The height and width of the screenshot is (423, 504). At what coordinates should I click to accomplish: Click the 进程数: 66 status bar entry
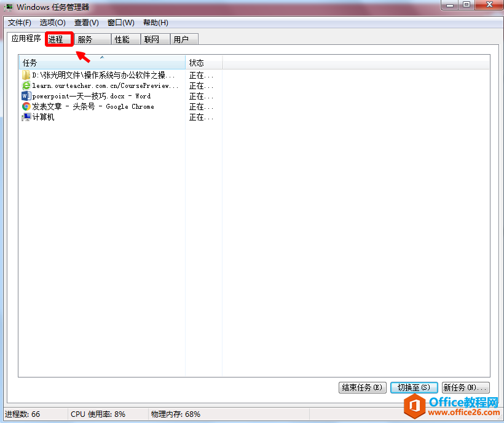pos(23,414)
